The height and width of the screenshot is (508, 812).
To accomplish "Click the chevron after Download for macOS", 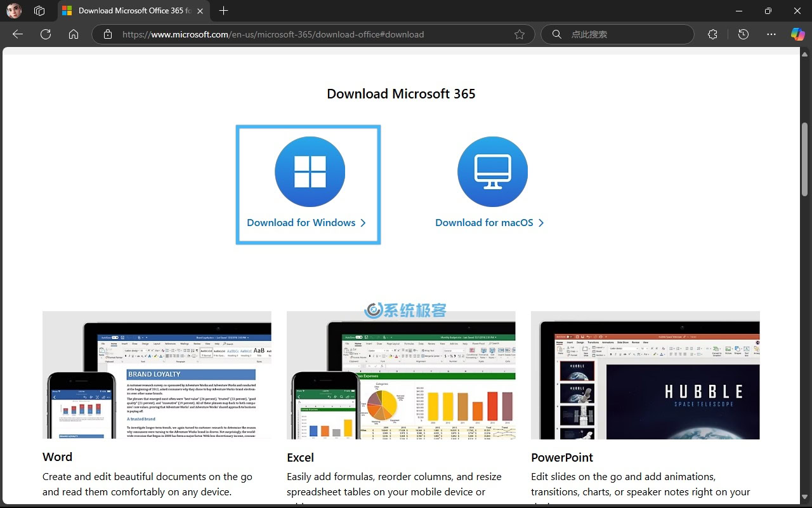I will point(541,223).
